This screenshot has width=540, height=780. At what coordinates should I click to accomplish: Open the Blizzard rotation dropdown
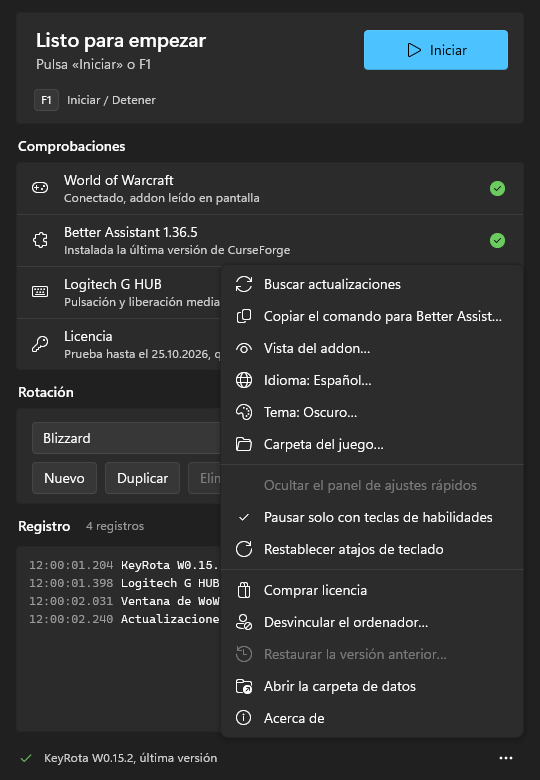(126, 438)
